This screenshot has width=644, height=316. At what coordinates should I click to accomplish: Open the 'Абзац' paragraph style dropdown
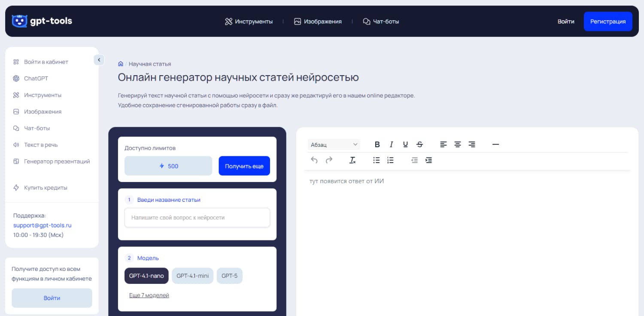pyautogui.click(x=334, y=144)
